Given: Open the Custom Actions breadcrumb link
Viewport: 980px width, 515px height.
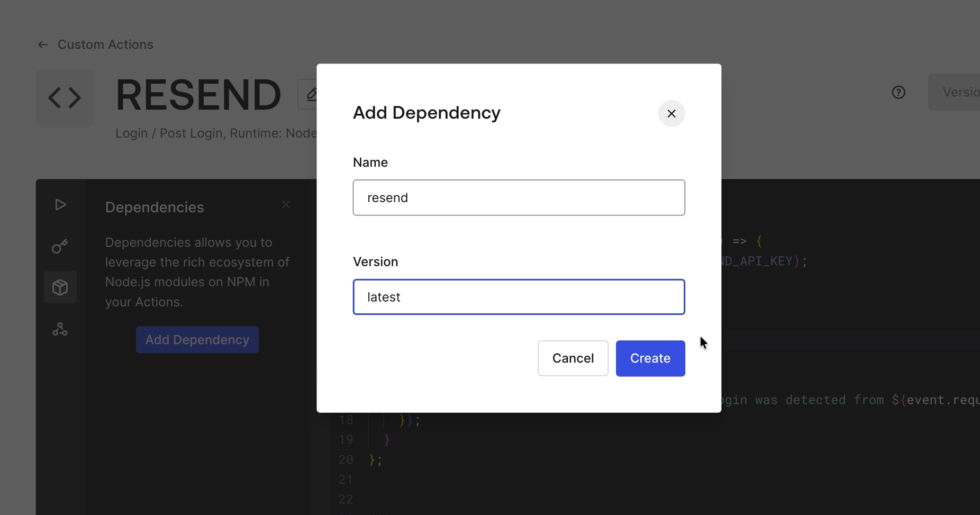Looking at the screenshot, I should [105, 44].
